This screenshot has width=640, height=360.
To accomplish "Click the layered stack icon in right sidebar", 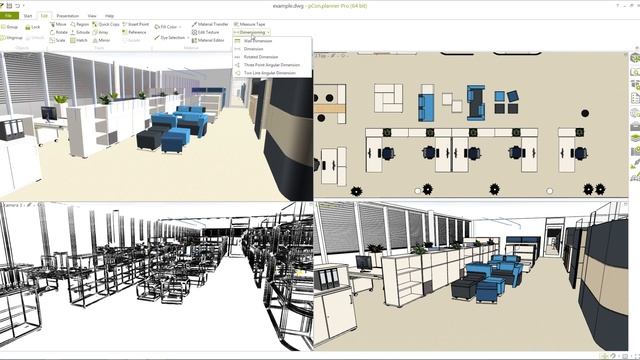I will pos(635,138).
